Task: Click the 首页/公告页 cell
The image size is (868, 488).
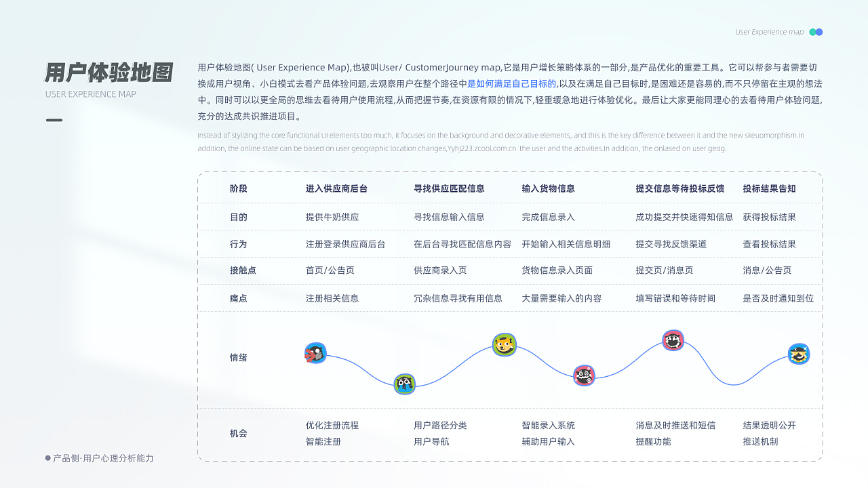Action: tap(330, 270)
